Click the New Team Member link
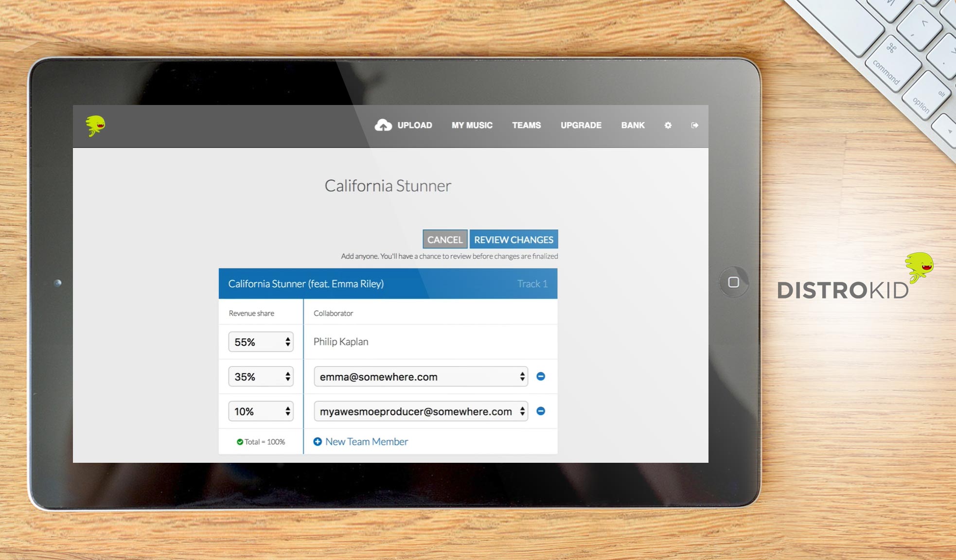Screen dimensions: 956x560 367,441
